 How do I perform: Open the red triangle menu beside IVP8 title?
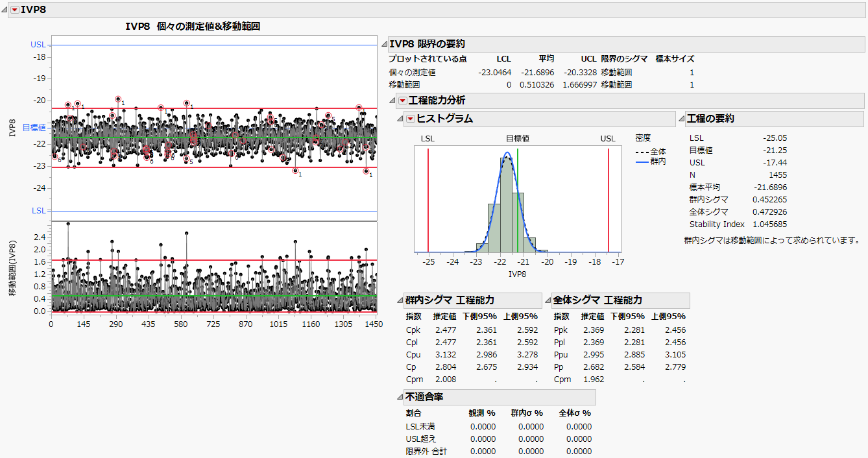tap(14, 10)
